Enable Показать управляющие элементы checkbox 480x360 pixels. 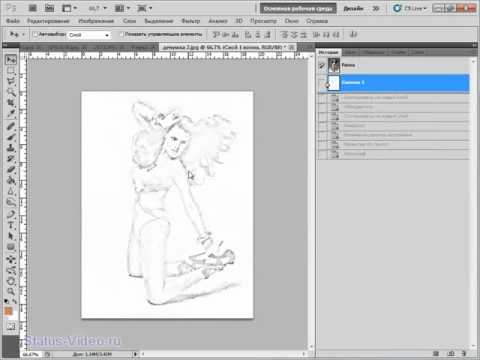tap(122, 34)
